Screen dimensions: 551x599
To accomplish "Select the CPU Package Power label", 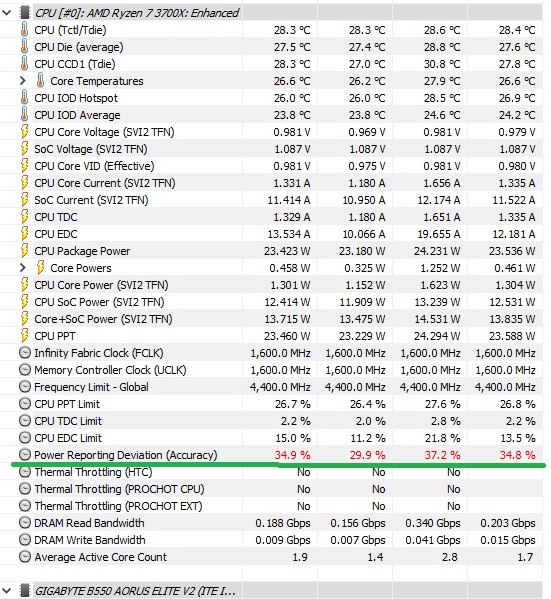I will [x=82, y=251].
